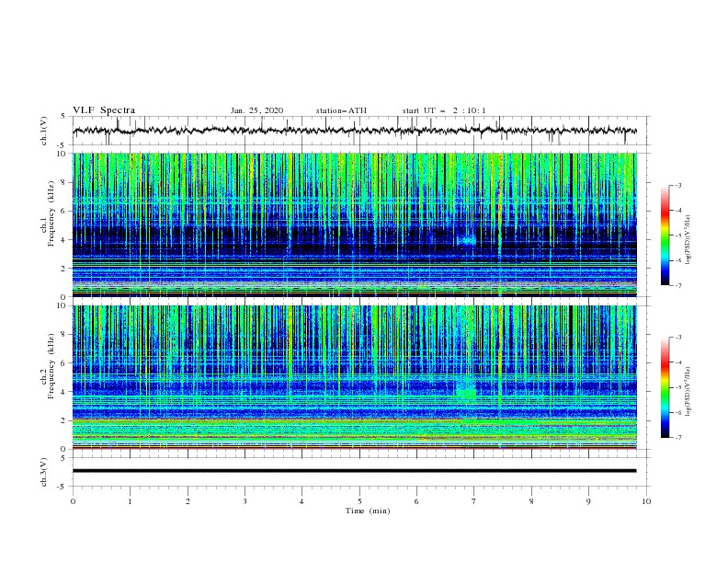This screenshot has height=563, width=728.
Task: Click the upper PSD color scale bar
Action: pyautogui.click(x=665, y=235)
